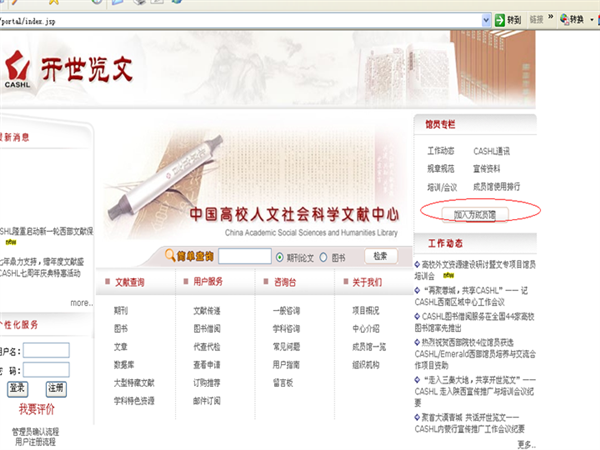The image size is (600, 450).
Task: Open the 大型特藏文献 link
Action: 134,383
